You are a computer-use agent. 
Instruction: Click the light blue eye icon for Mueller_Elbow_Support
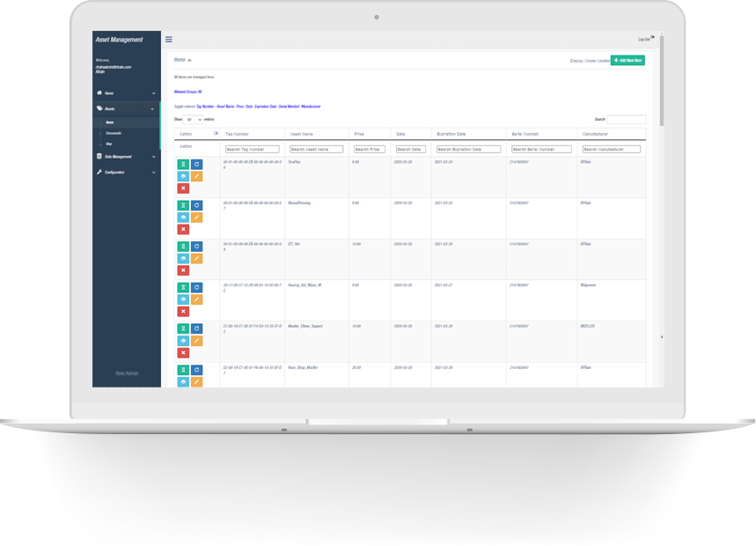[x=183, y=341]
